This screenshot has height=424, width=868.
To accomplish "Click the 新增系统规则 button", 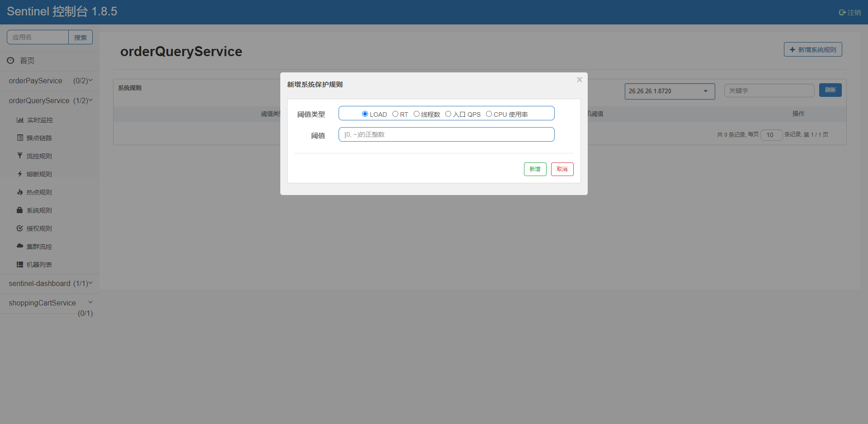I will tap(813, 50).
